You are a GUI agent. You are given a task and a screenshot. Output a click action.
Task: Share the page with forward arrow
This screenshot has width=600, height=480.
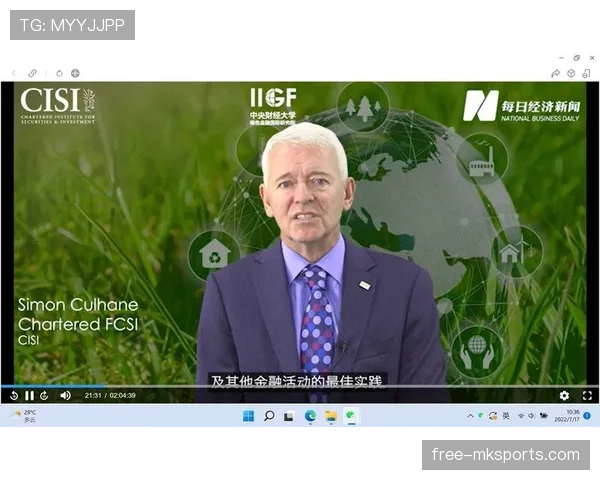click(555, 73)
